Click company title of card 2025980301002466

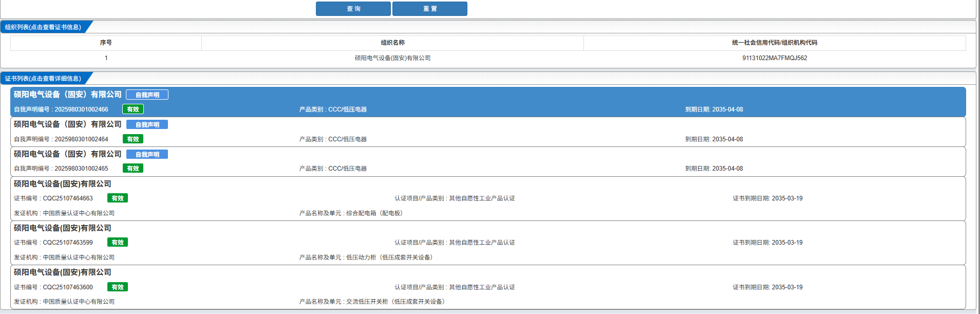click(x=68, y=95)
